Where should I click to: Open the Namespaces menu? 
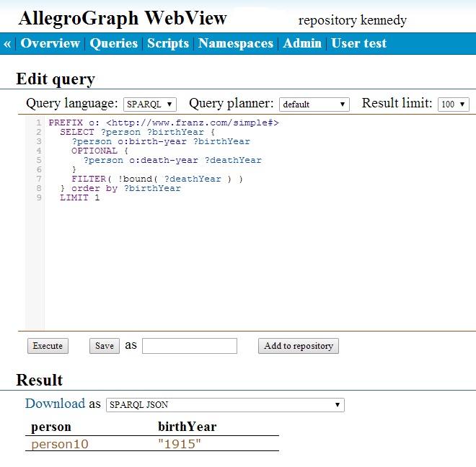[x=236, y=43]
